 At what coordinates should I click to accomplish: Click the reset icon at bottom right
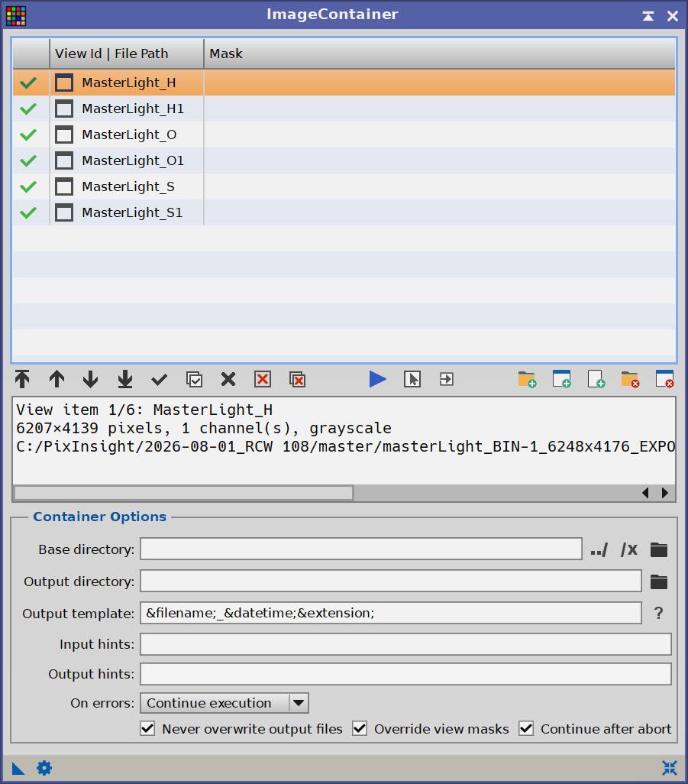(670, 767)
